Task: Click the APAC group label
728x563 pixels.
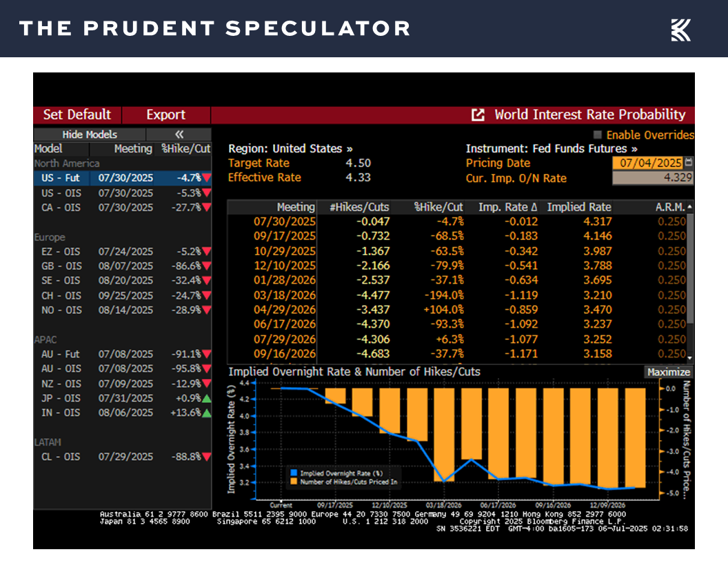Action: pos(45,339)
